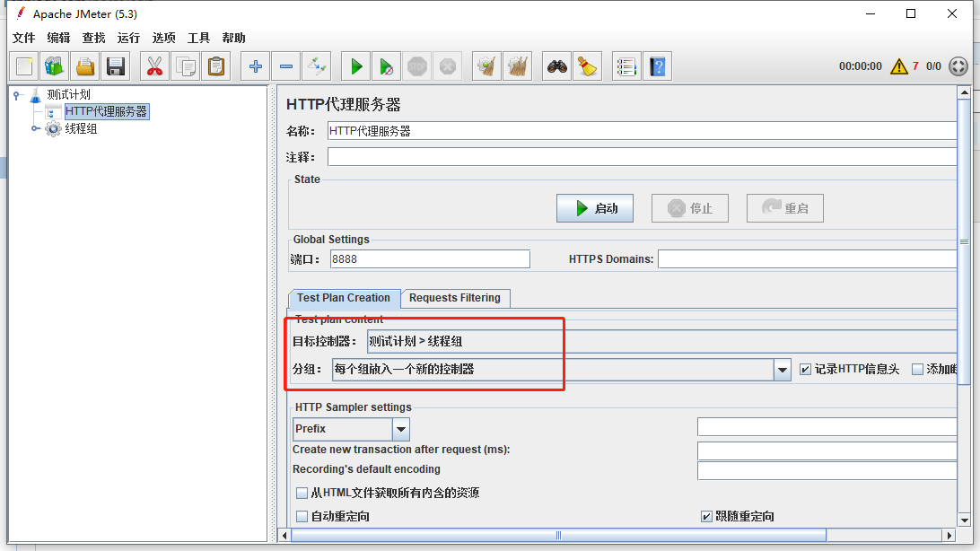Click the Toggle element enable icon
This screenshot has height=551, width=980.
317,66
